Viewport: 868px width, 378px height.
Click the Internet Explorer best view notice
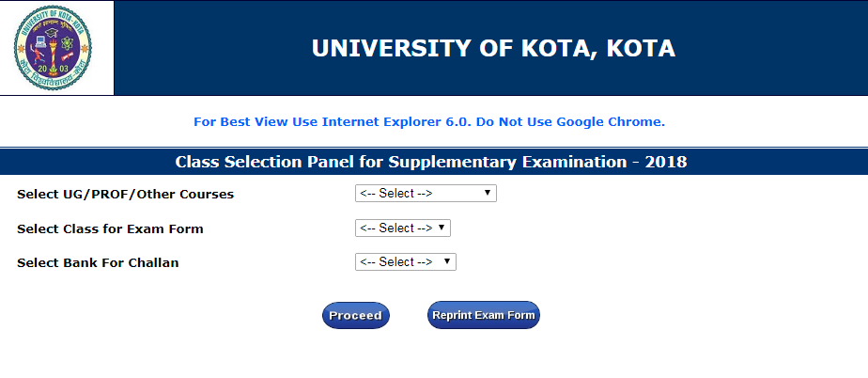tap(428, 122)
